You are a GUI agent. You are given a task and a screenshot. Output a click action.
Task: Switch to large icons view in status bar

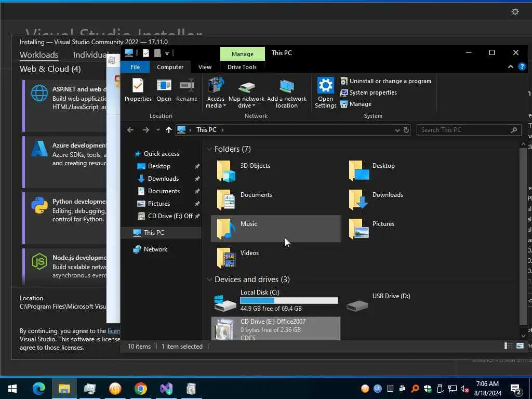(x=520, y=346)
